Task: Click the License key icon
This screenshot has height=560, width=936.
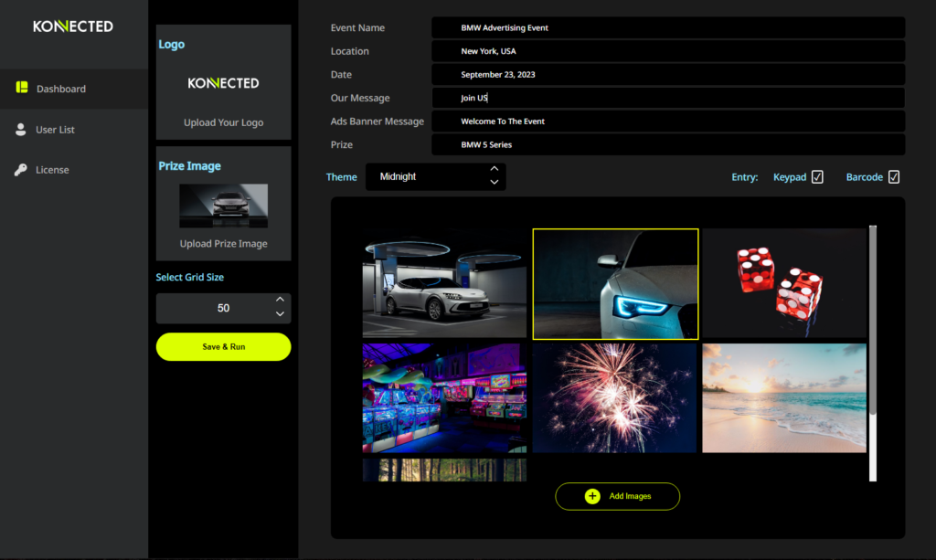Action: [x=21, y=170]
